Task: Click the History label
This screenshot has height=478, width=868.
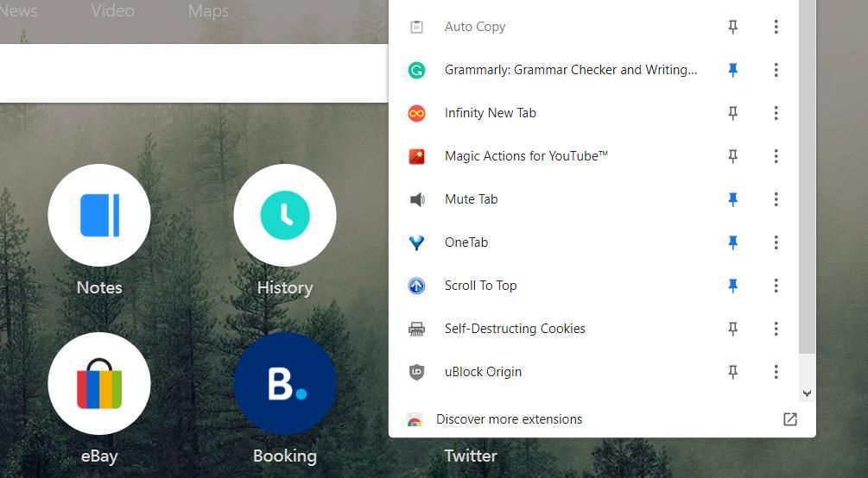Action: pyautogui.click(x=284, y=287)
